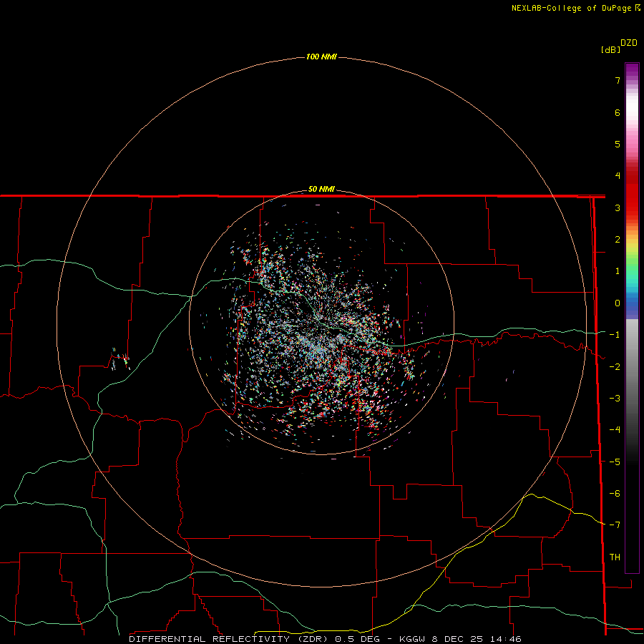This screenshot has height=644, width=644.
Task: Click the 0 value on the color scale
Action: coord(618,303)
